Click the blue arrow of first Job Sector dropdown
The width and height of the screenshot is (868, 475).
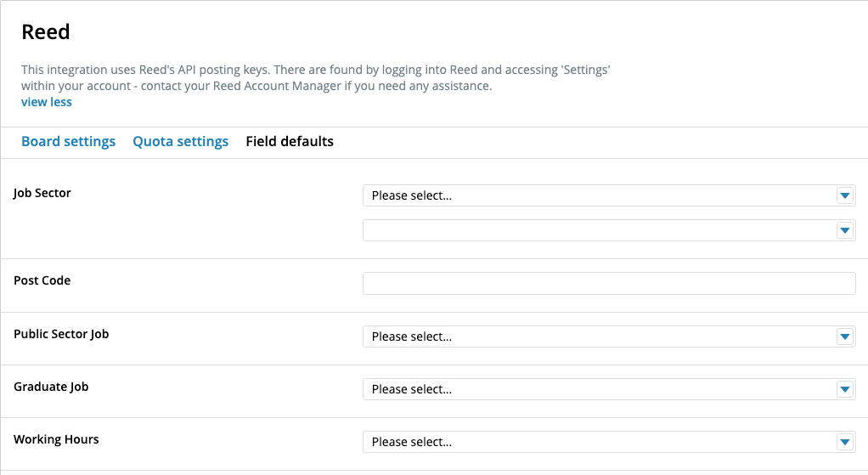[x=845, y=195]
